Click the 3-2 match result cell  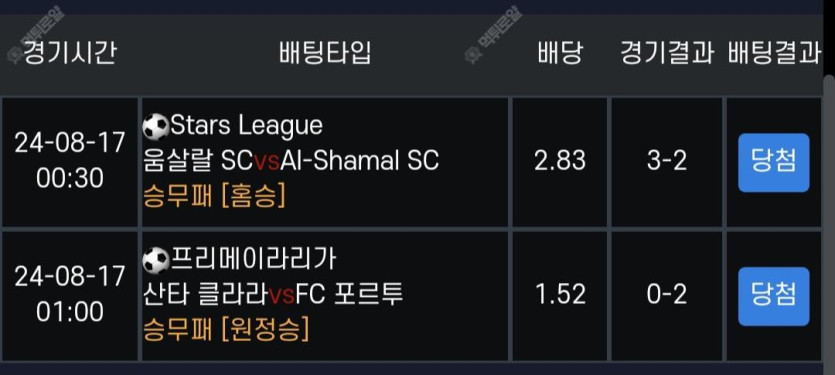coord(667,162)
